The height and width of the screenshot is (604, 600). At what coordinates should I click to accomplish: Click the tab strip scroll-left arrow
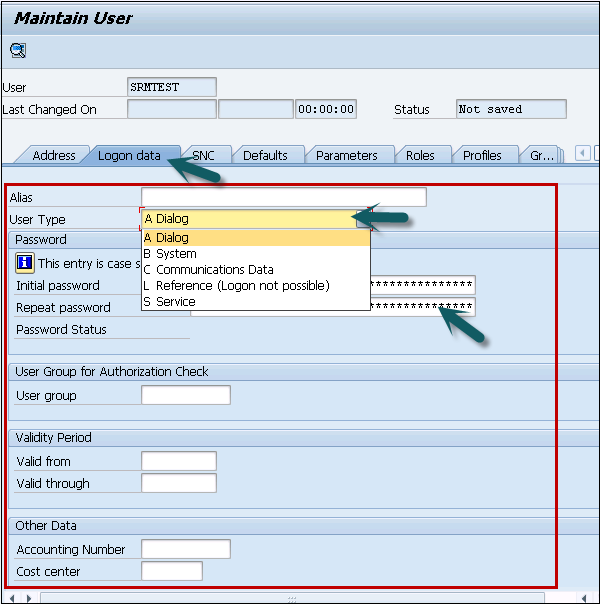(583, 153)
